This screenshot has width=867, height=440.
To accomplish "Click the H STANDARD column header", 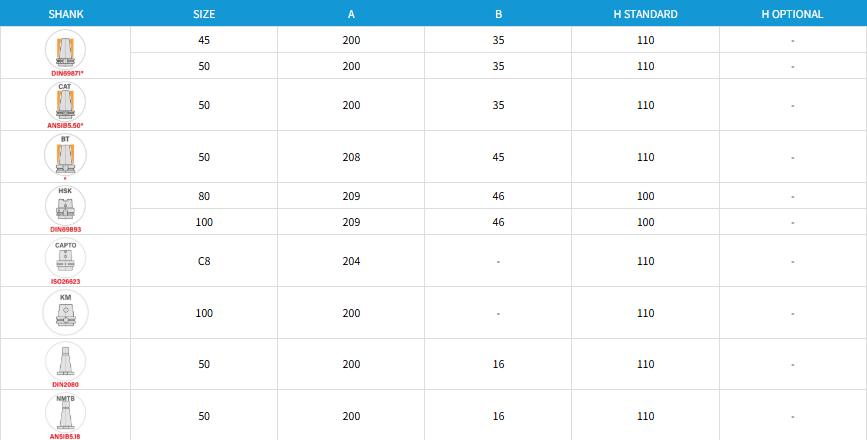I will [x=645, y=14].
